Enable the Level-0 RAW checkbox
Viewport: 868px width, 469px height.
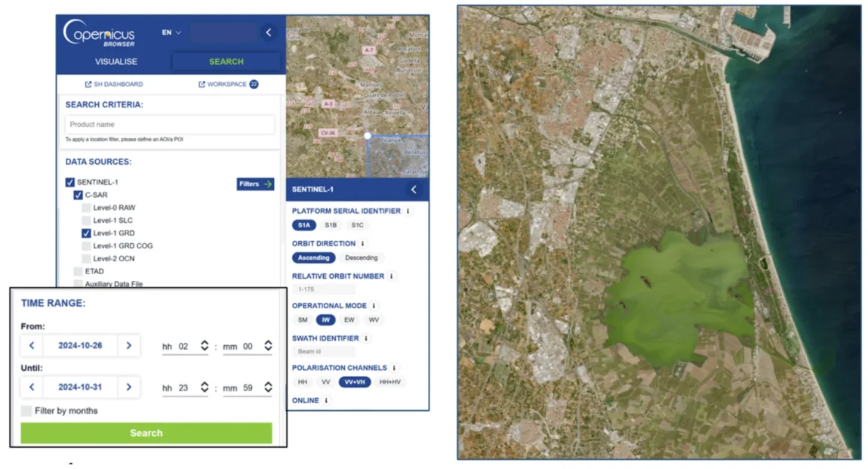pyautogui.click(x=86, y=208)
